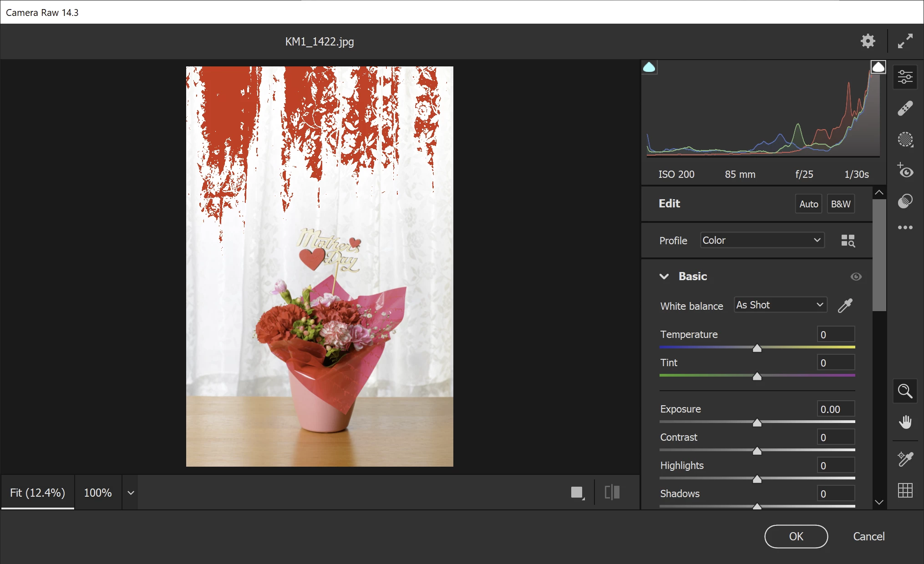Switch to 100% zoom level
Image resolution: width=924 pixels, height=564 pixels.
[x=97, y=493]
